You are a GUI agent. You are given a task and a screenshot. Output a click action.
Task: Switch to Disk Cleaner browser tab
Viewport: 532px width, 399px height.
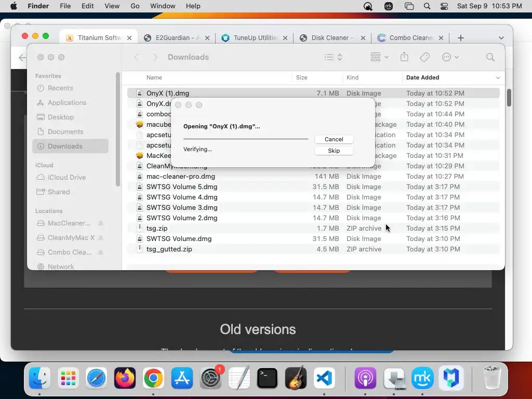pyautogui.click(x=332, y=37)
